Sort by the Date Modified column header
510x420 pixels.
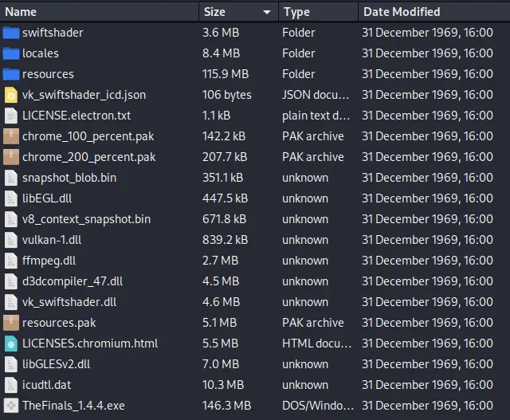click(x=401, y=12)
